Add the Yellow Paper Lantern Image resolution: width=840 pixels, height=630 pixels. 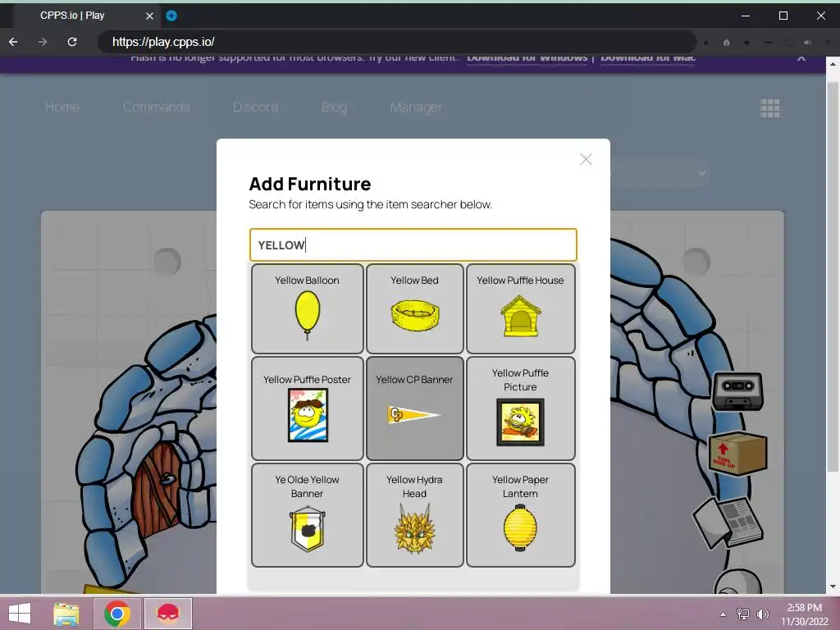coord(520,515)
